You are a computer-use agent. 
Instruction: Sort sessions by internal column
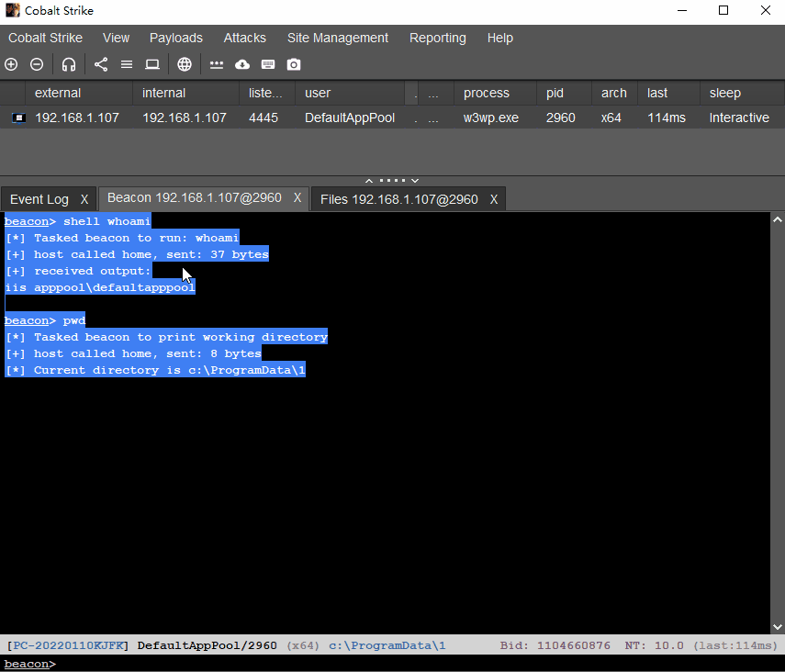coord(185,93)
